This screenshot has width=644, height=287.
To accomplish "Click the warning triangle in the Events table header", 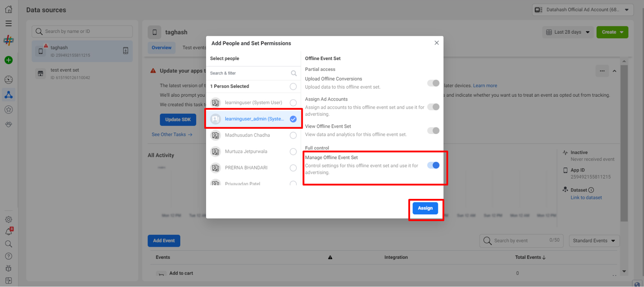I will click(x=330, y=257).
